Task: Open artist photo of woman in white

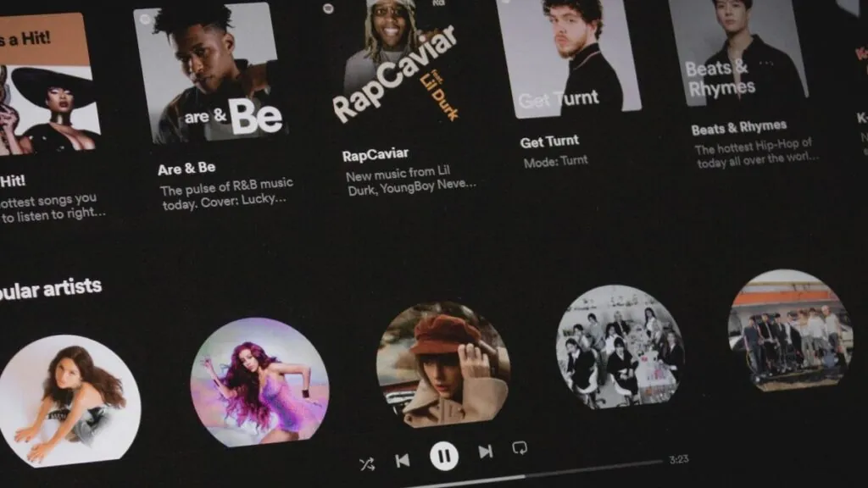Action: pos(70,401)
